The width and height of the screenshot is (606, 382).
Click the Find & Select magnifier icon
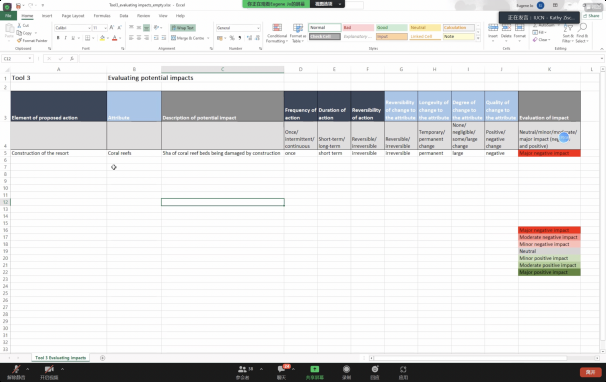coord(582,27)
